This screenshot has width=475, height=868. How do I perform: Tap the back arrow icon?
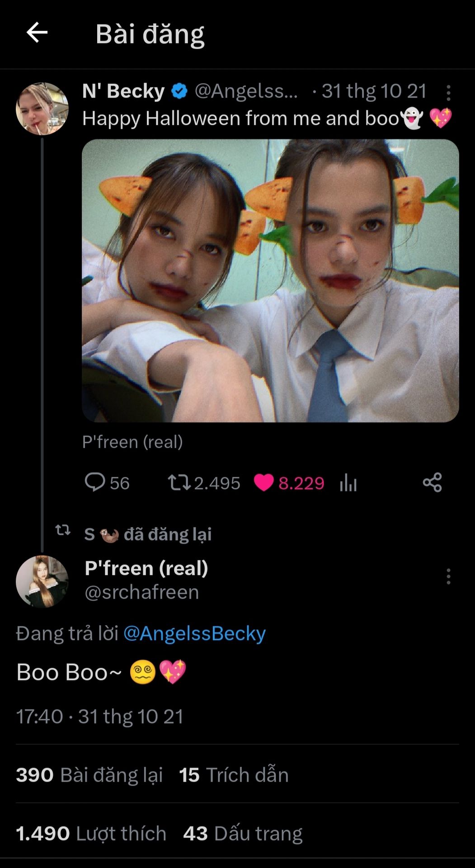[x=37, y=33]
